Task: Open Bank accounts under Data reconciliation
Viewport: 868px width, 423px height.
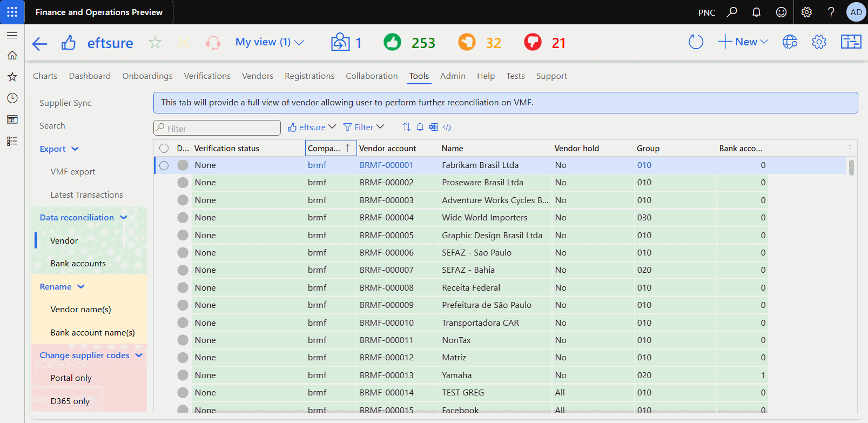Action: coord(78,264)
